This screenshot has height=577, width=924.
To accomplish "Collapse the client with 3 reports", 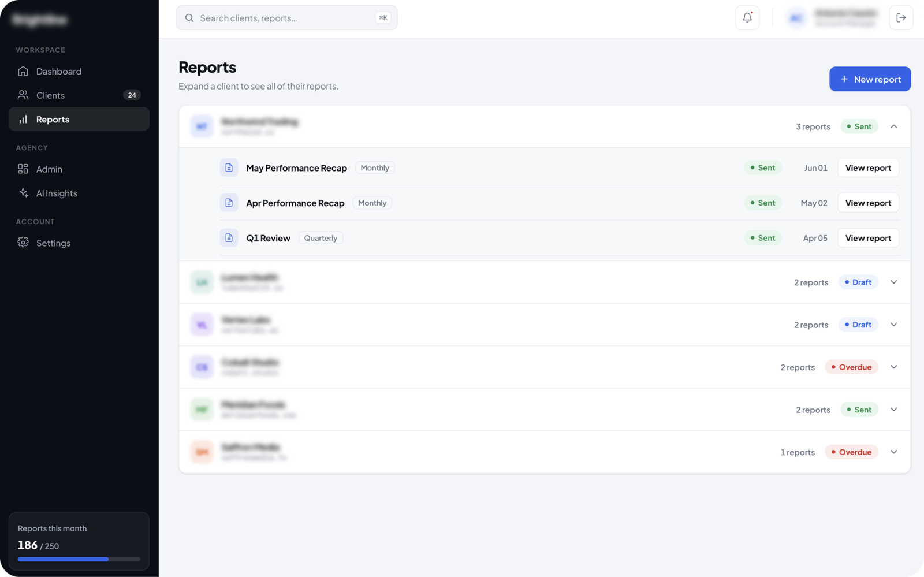I will pos(894,126).
